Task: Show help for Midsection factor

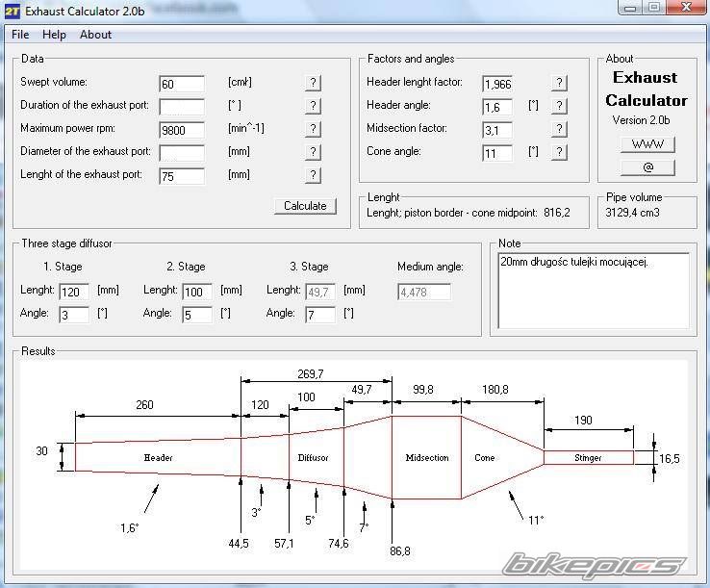Action: pos(559,129)
